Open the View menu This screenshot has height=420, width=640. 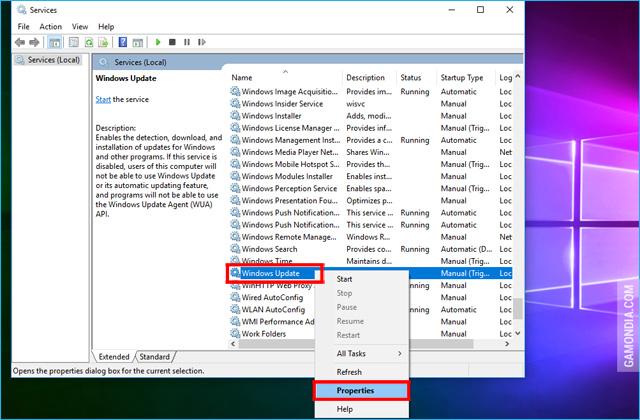(x=80, y=27)
